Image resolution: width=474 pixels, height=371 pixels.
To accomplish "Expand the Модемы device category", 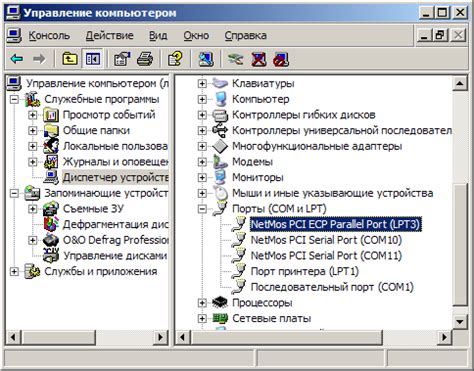I will (202, 162).
